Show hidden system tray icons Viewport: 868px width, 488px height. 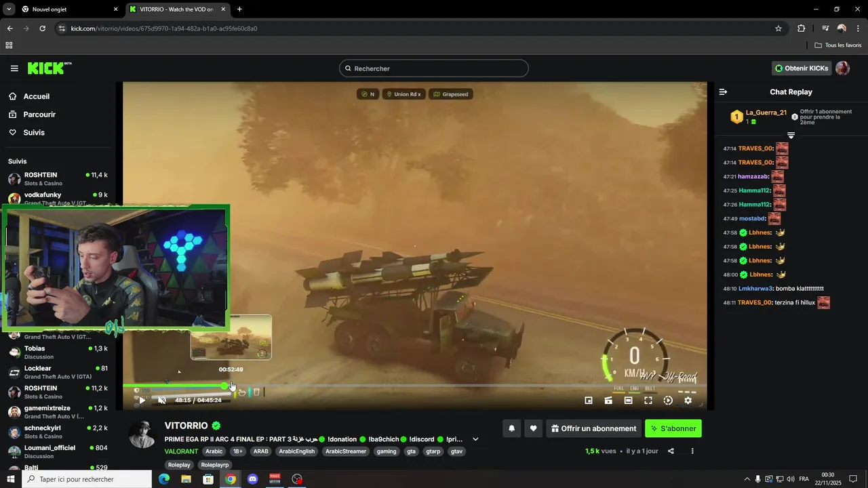tap(747, 479)
